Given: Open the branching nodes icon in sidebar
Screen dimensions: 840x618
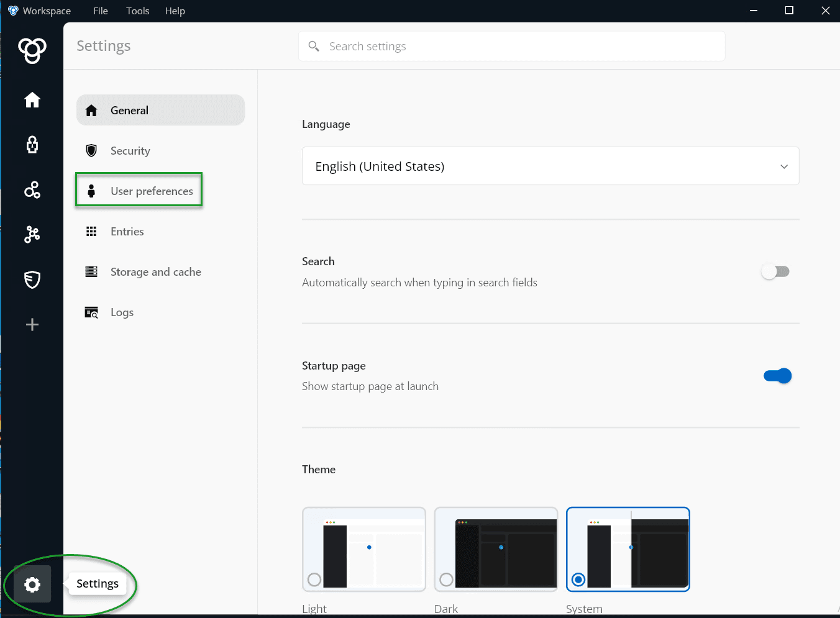Looking at the screenshot, I should (x=32, y=234).
